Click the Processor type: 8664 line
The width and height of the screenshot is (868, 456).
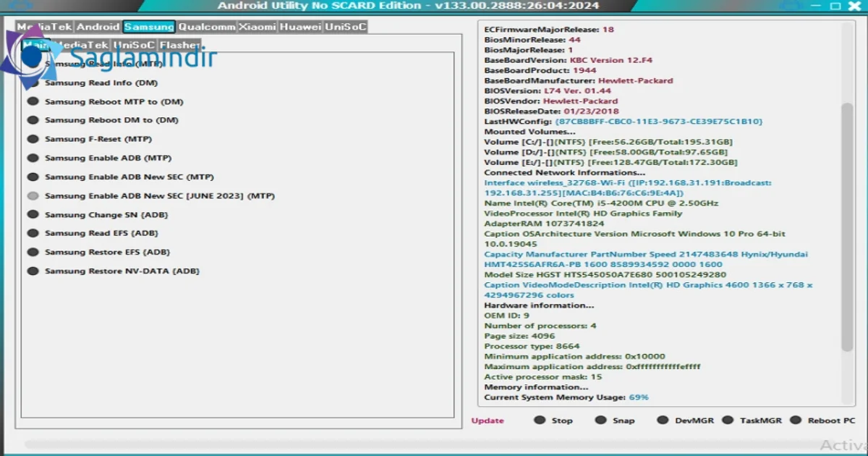[x=532, y=346]
